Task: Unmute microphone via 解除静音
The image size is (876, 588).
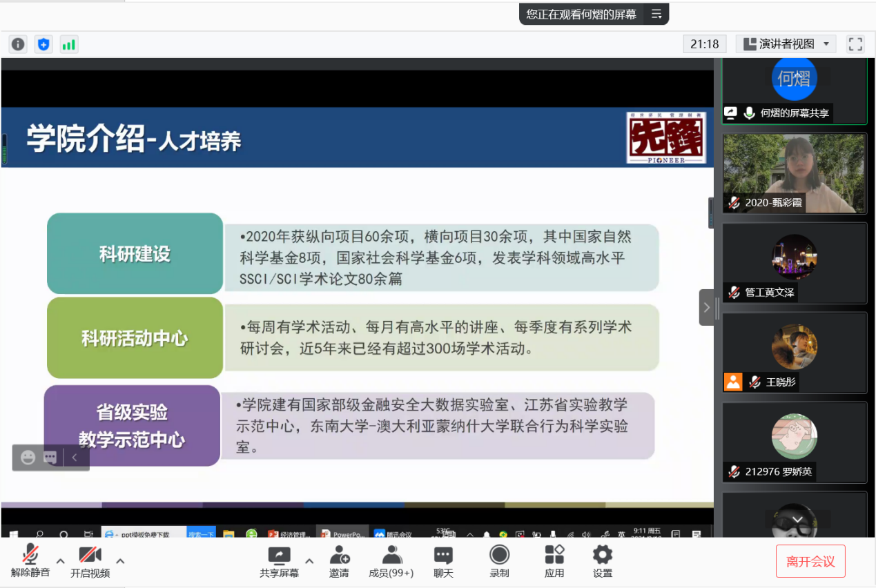Action: (30, 561)
